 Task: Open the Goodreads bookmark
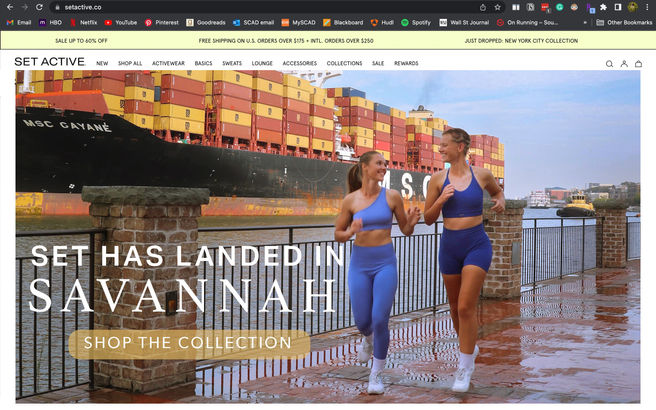click(206, 23)
